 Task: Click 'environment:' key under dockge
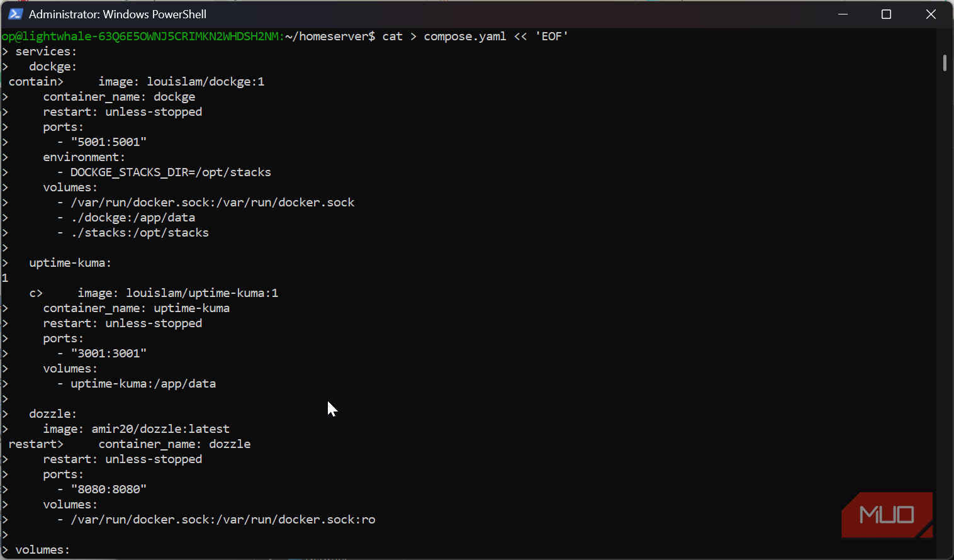(x=84, y=157)
